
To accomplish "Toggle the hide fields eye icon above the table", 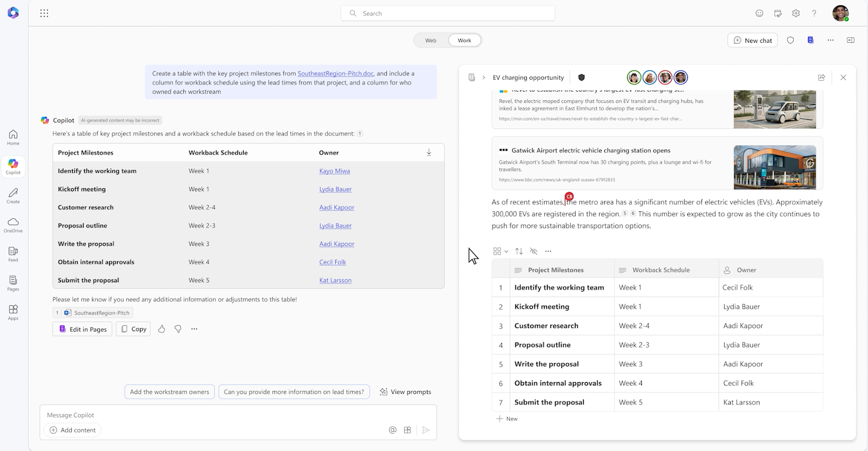I will pyautogui.click(x=534, y=251).
